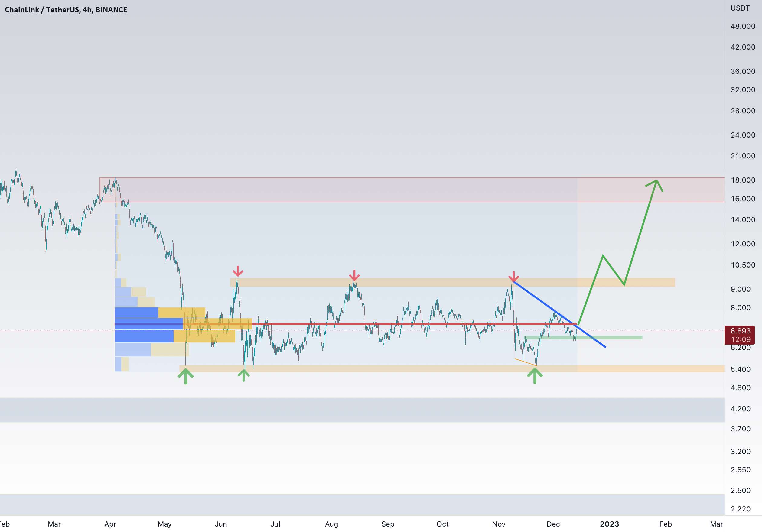
Task: Select the 9.000 price axis label
Action: [740, 289]
